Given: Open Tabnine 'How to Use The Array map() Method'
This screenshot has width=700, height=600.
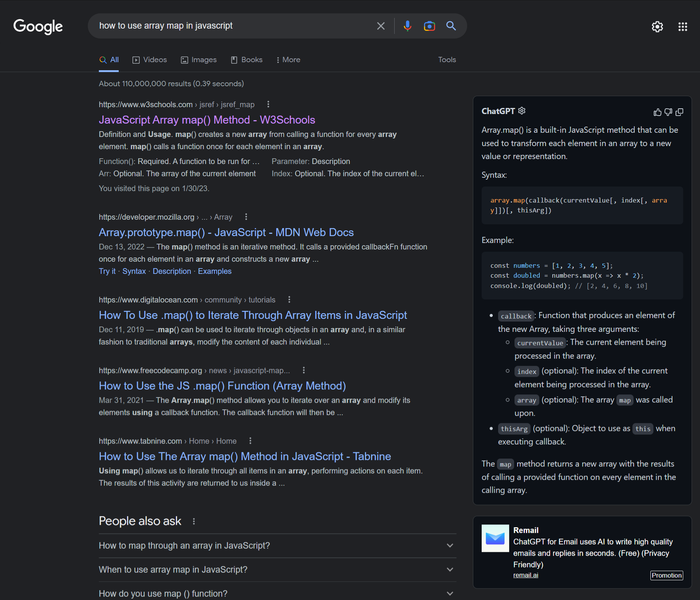Looking at the screenshot, I should pos(245,456).
